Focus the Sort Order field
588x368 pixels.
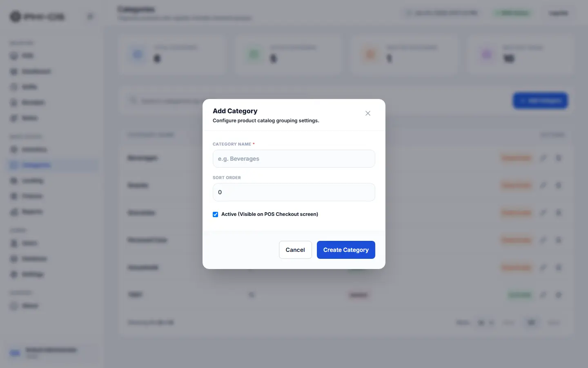click(x=294, y=192)
